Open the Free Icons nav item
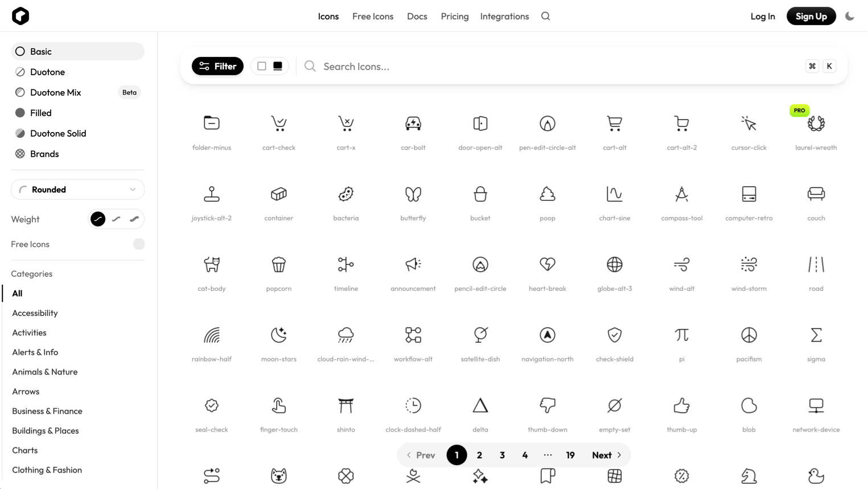 coord(373,16)
